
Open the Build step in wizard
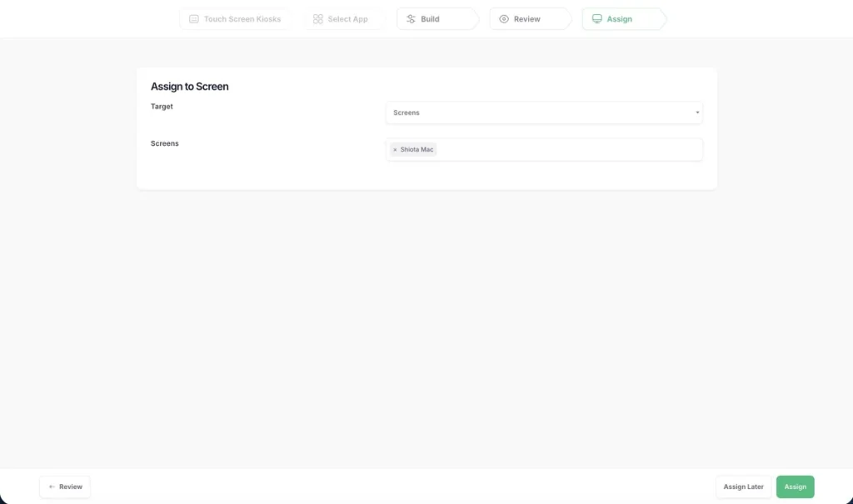point(431,19)
